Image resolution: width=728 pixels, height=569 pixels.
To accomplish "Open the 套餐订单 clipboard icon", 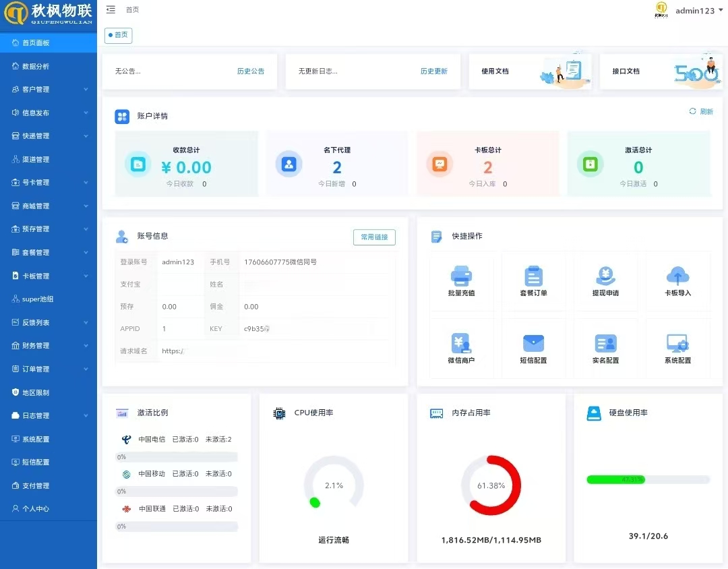I will (533, 276).
